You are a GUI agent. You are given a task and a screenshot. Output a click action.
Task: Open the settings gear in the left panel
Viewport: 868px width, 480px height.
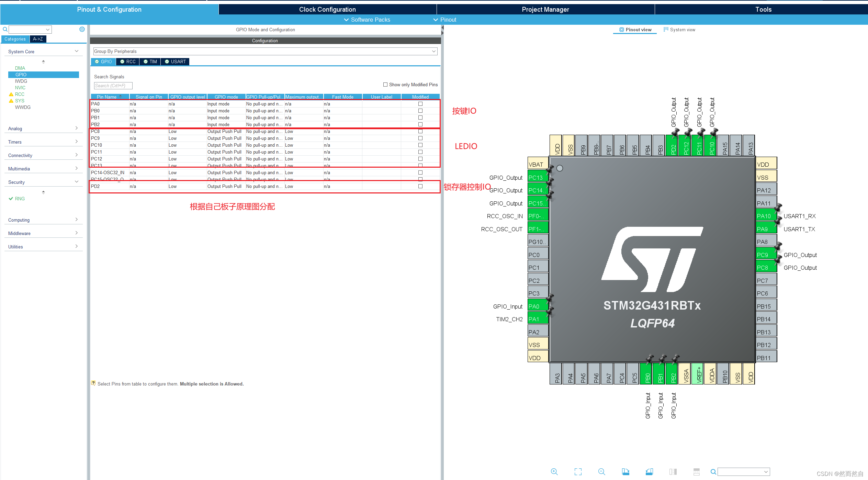point(82,29)
